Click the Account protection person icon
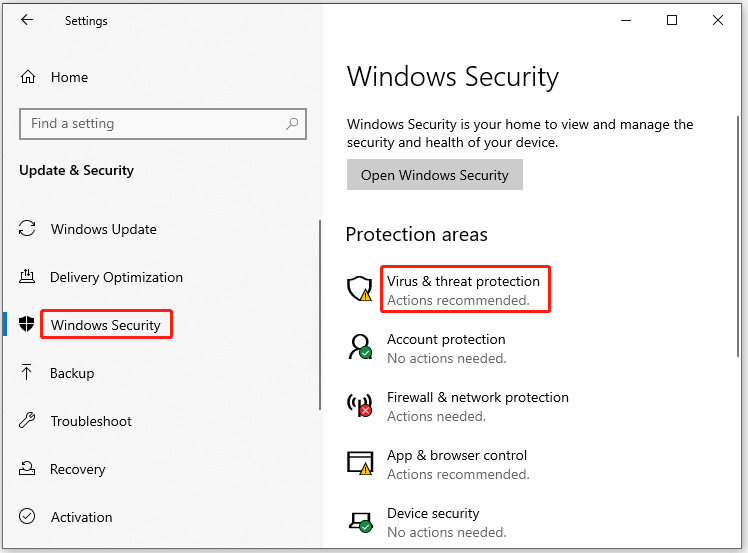Viewport: 748px width, 553px height. coord(360,346)
